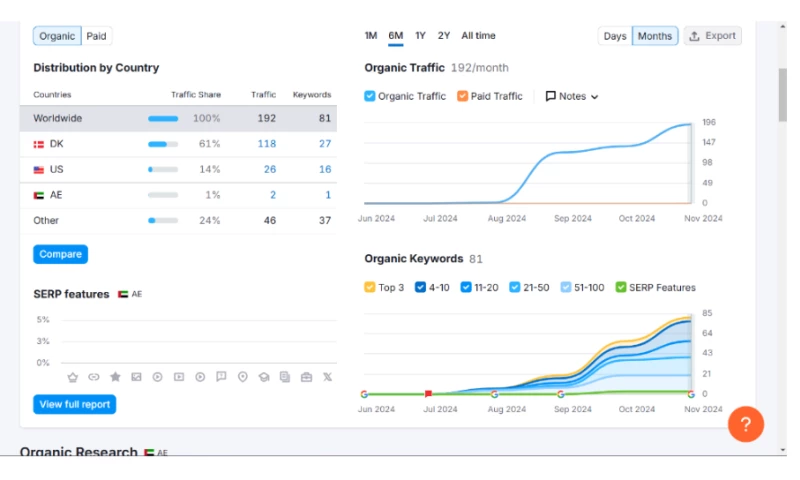Select the 1Y time range

[x=420, y=36]
